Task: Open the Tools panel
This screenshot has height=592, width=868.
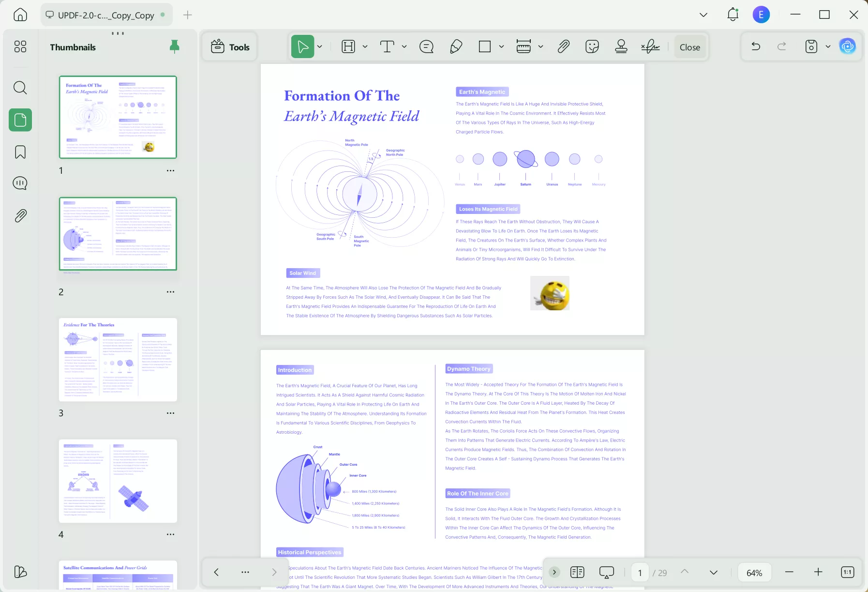Action: click(x=229, y=46)
